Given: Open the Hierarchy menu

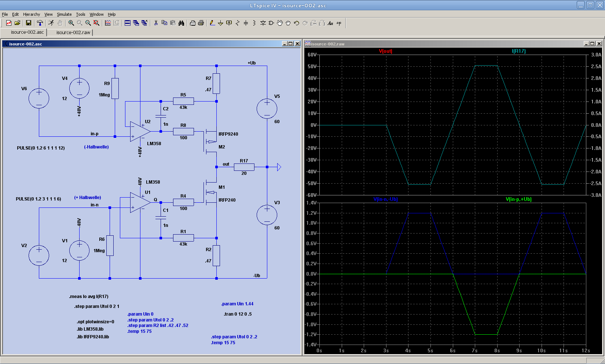Looking at the screenshot, I should tap(32, 14).
